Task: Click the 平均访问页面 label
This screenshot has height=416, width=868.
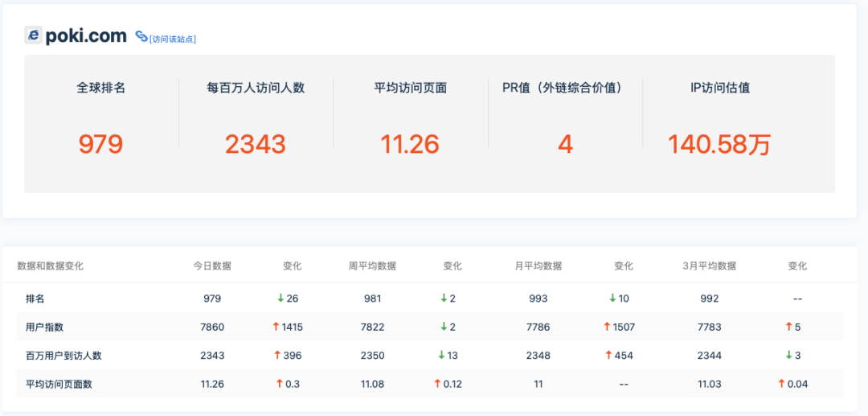Action: click(410, 88)
